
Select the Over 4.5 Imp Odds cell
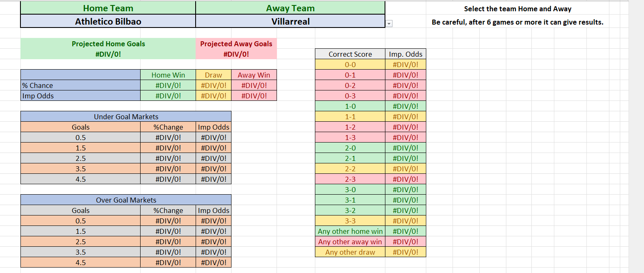(214, 263)
